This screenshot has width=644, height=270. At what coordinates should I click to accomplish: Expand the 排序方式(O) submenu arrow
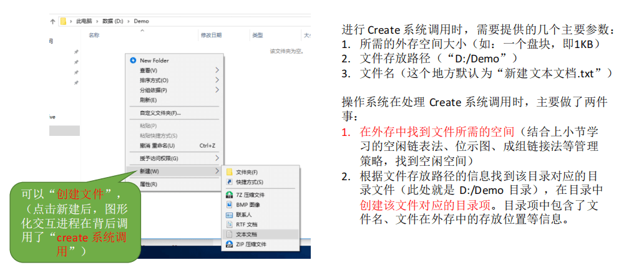point(217,80)
